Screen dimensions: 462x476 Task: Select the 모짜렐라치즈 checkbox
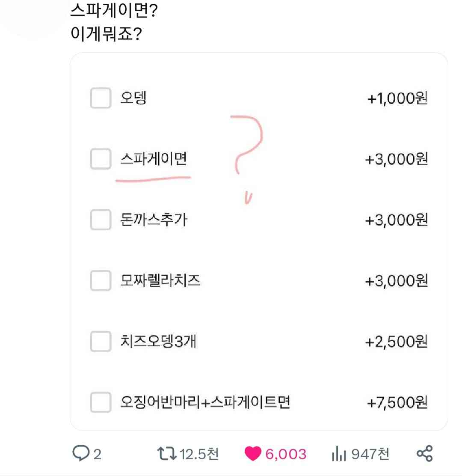[x=101, y=280]
